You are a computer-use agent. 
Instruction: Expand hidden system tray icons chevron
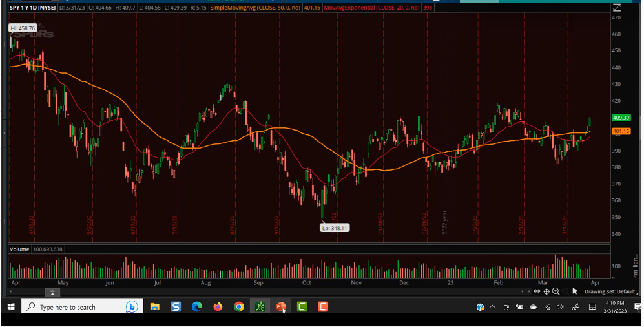coord(492,307)
